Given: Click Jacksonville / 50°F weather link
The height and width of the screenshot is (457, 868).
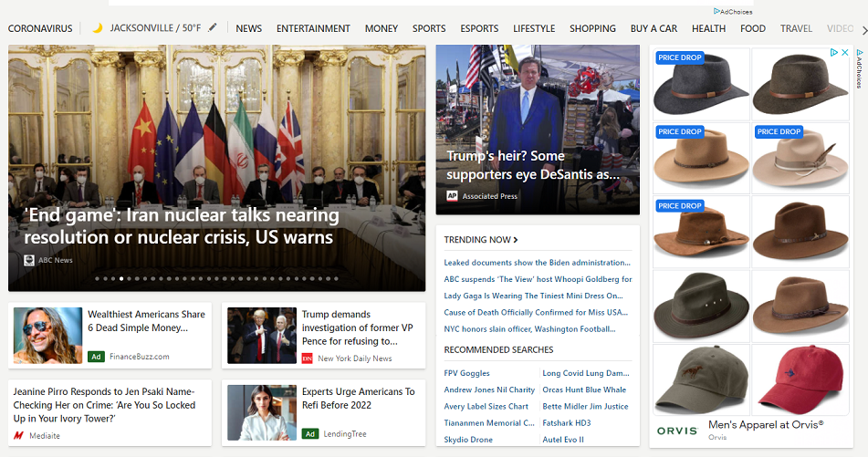Looking at the screenshot, I should (x=155, y=27).
